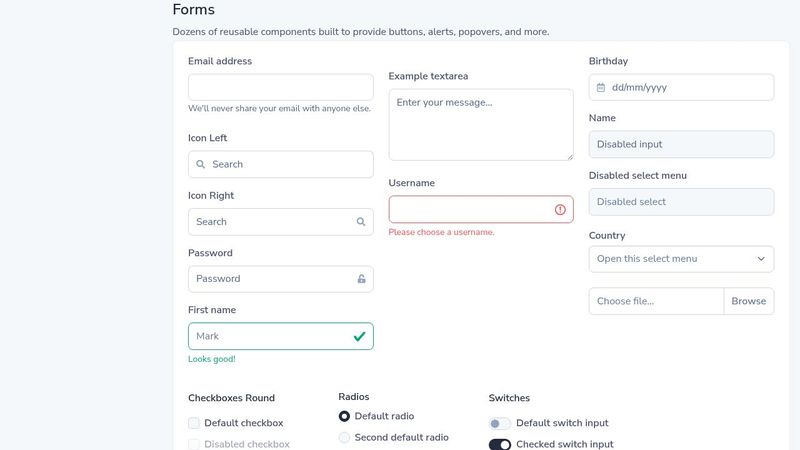Open the Country select menu
This screenshot has height=450, width=800.
tap(670, 259)
